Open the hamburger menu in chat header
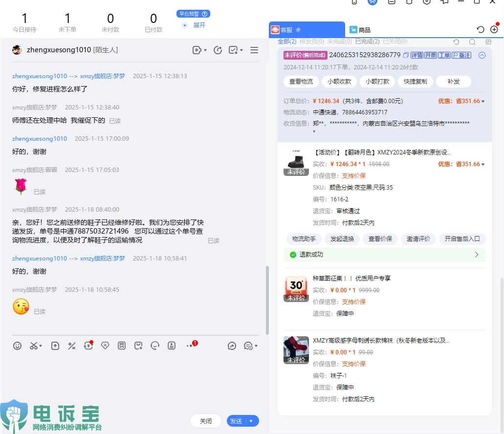The height and width of the screenshot is (434, 504). (254, 50)
